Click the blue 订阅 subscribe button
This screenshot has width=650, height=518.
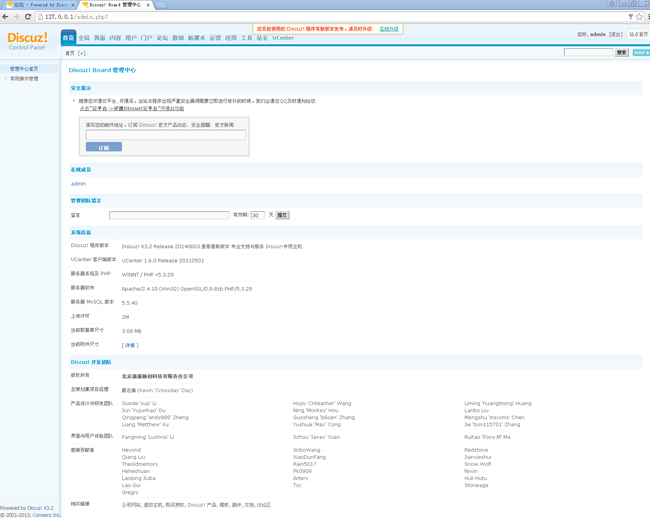pyautogui.click(x=103, y=147)
